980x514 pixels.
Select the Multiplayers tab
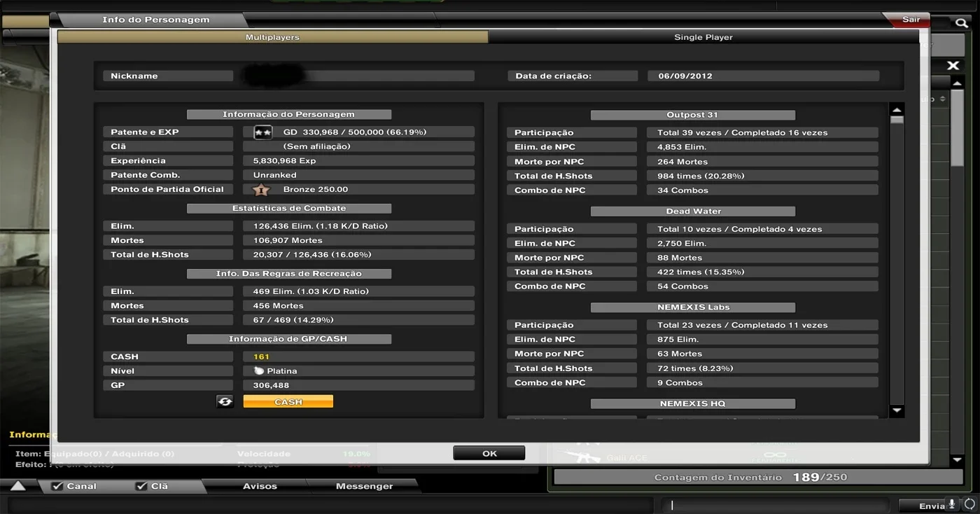(272, 37)
